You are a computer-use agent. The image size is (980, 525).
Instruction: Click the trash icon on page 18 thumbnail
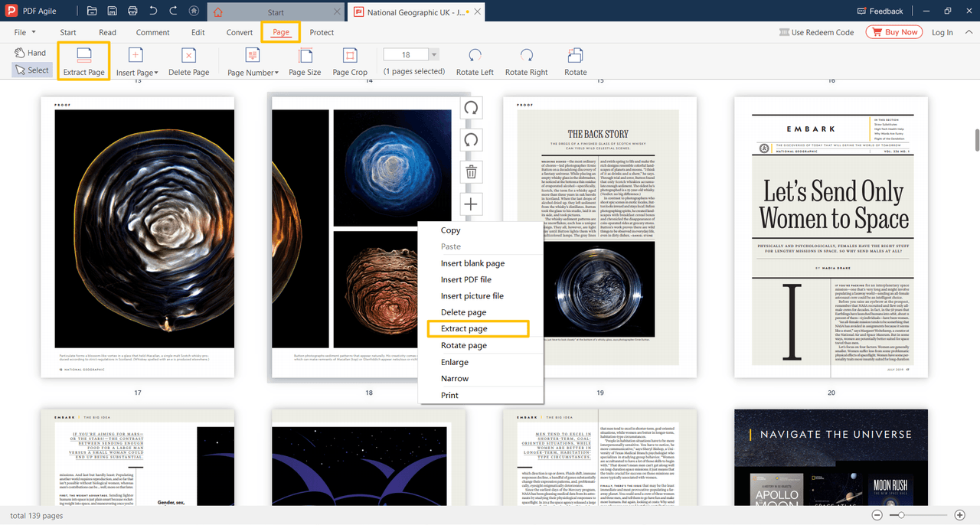pos(472,172)
